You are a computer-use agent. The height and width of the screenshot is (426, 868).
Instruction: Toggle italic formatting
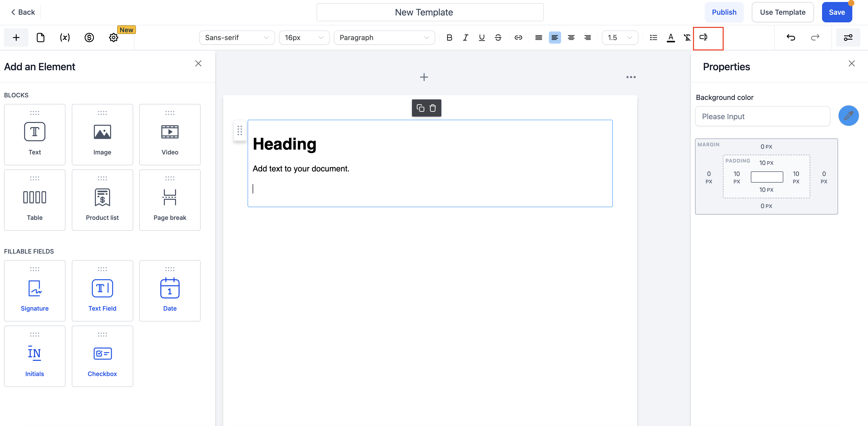point(465,37)
